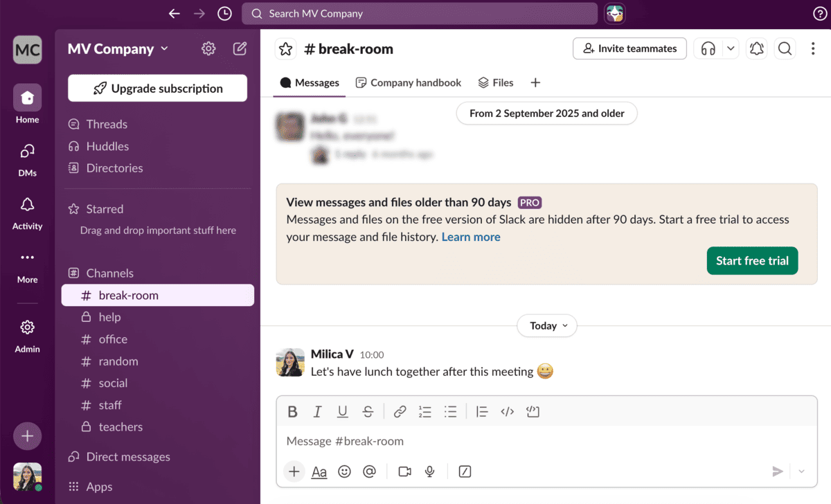The height and width of the screenshot is (504, 831).
Task: Open the Files tab of break-room
Action: coord(496,82)
